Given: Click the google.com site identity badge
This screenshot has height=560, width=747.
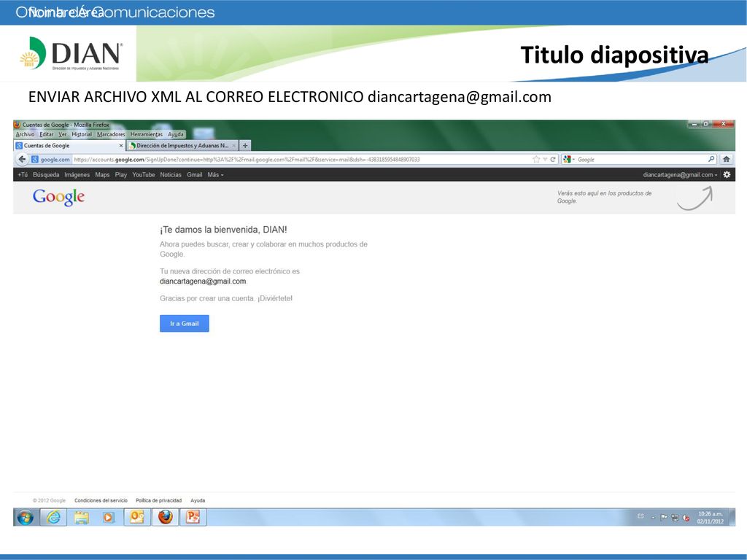Looking at the screenshot, I should click(x=50, y=160).
